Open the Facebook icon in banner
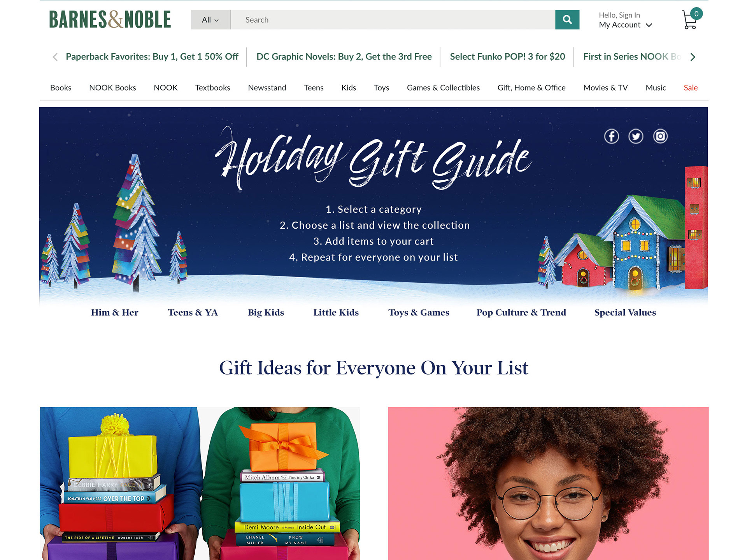747x560 pixels. [611, 136]
